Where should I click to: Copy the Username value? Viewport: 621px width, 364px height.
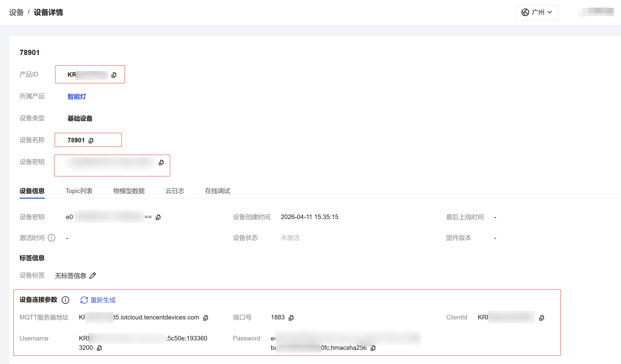(x=99, y=348)
